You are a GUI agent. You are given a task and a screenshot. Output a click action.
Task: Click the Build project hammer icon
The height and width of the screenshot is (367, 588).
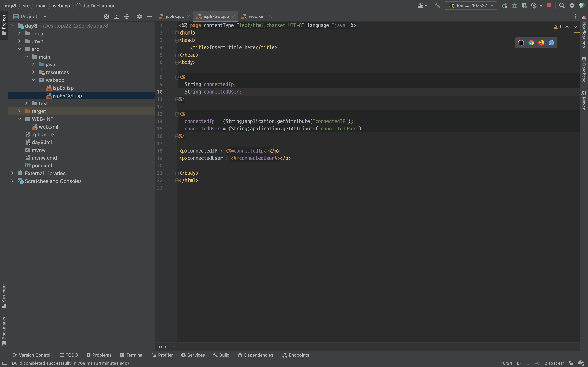pyautogui.click(x=437, y=5)
